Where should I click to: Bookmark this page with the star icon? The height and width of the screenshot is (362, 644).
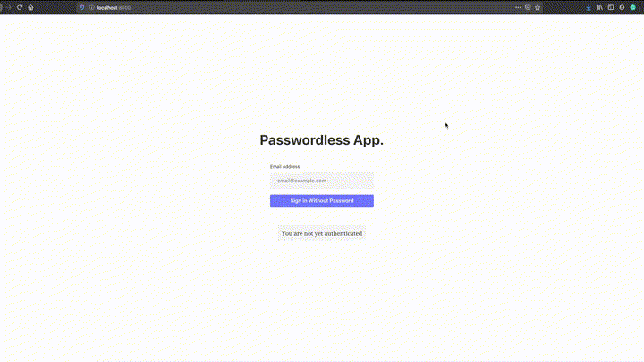pos(538,7)
